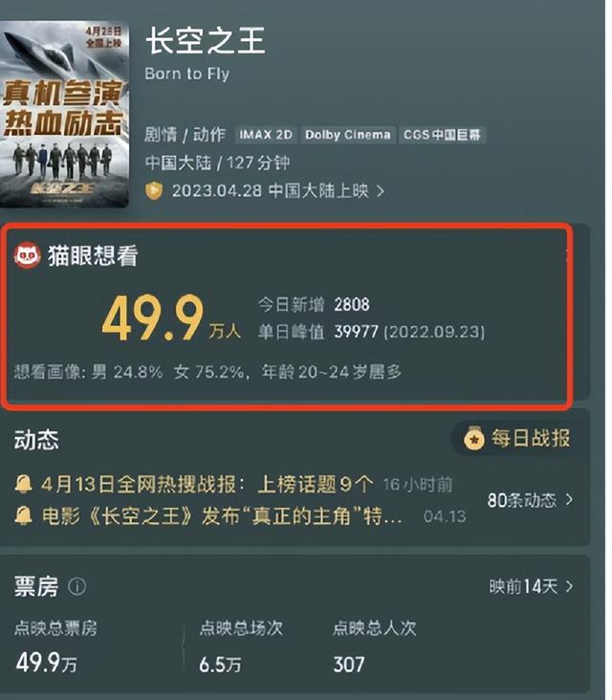Screen dimensions: 612x700
Task: Select the IMAX 2D format tag
Action: coord(266,135)
